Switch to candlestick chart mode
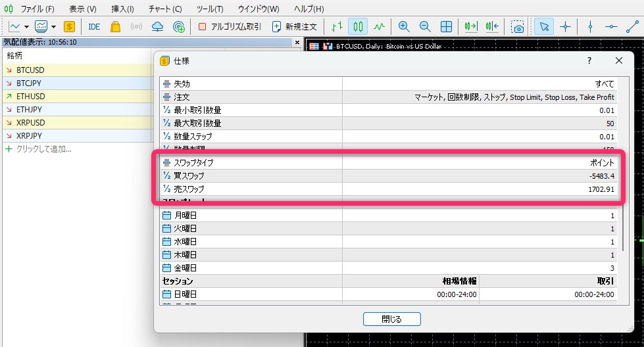The height and width of the screenshot is (347, 644). pyautogui.click(x=358, y=27)
